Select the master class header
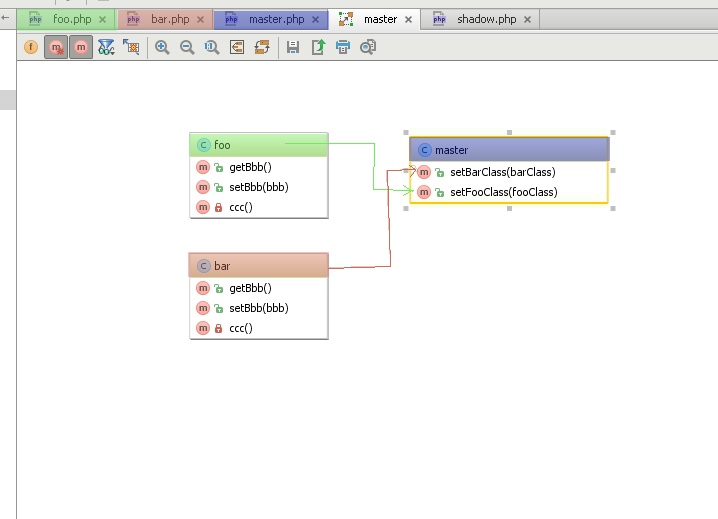Image resolution: width=718 pixels, height=519 pixels. [509, 149]
